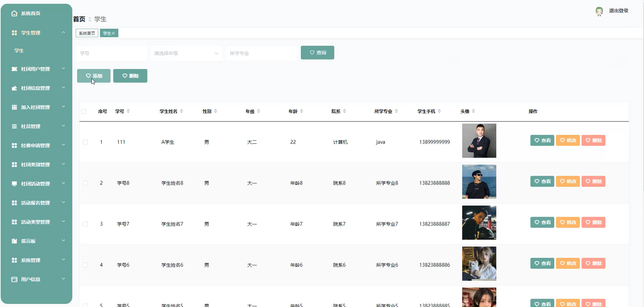This screenshot has width=644, height=307.
Task: Open the avatar thumbnail of 学生姓名8
Action: click(479, 182)
